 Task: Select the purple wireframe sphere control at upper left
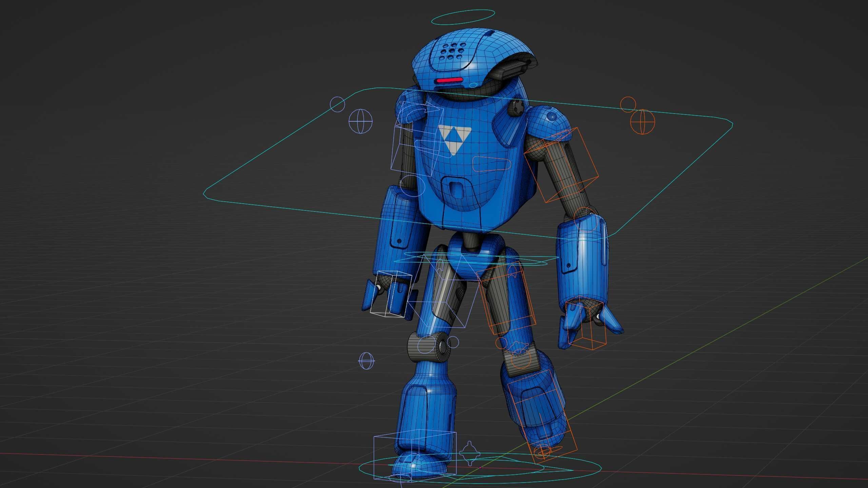361,121
